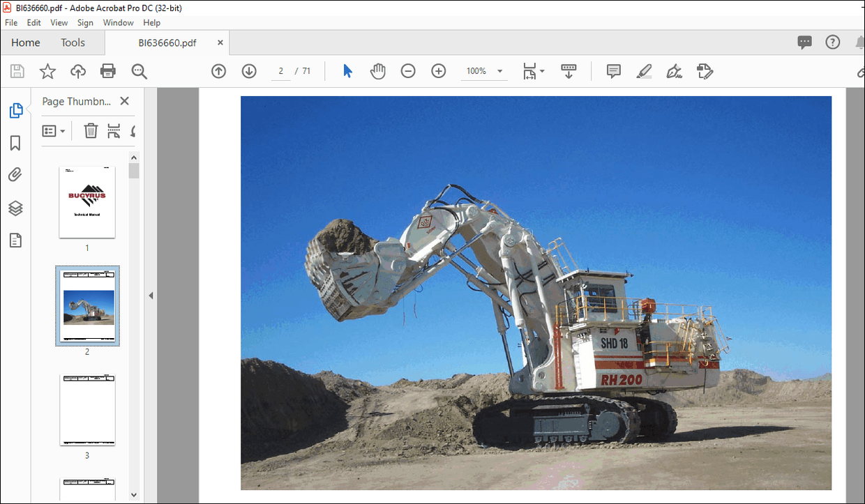Click the Print icon

(108, 70)
